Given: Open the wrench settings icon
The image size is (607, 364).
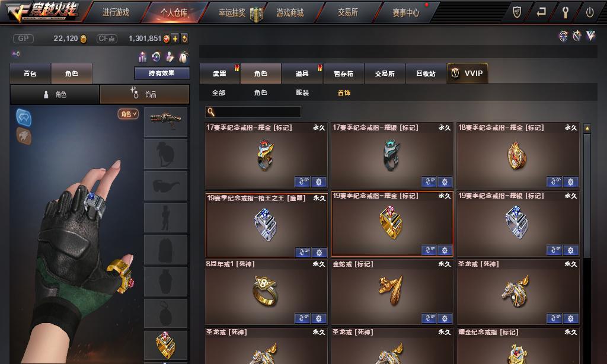Looking at the screenshot, I should click(565, 12).
